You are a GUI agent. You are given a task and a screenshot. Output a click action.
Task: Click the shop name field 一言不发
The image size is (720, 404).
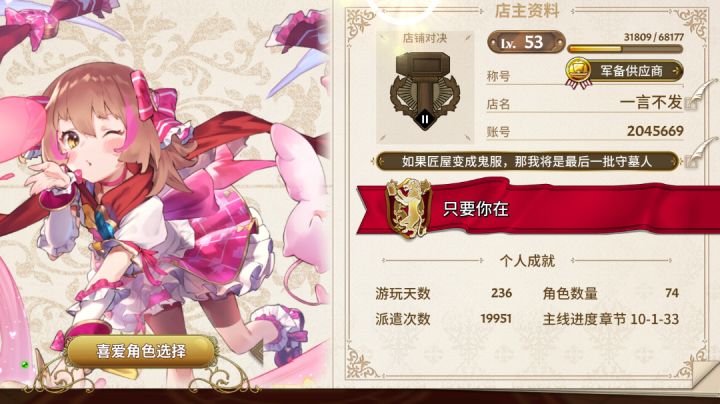[651, 103]
